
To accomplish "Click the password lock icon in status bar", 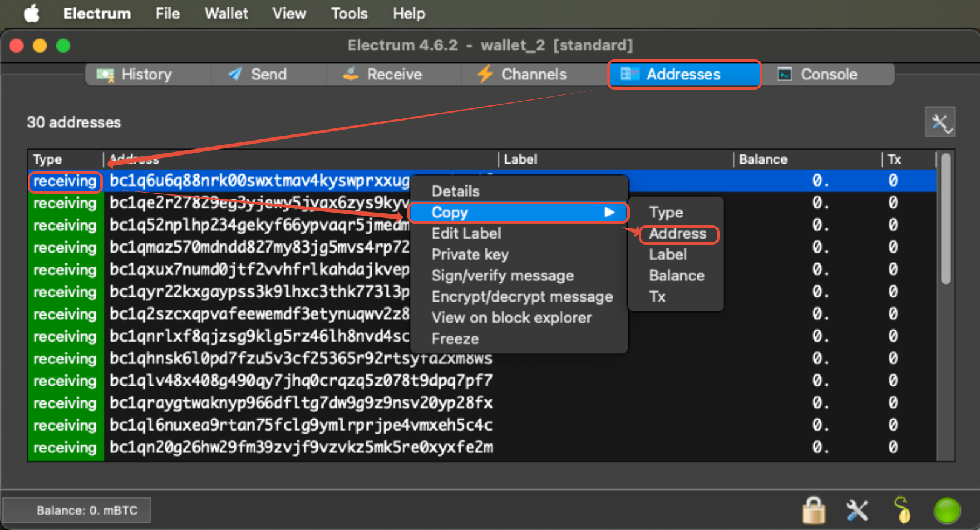I will coord(814,510).
